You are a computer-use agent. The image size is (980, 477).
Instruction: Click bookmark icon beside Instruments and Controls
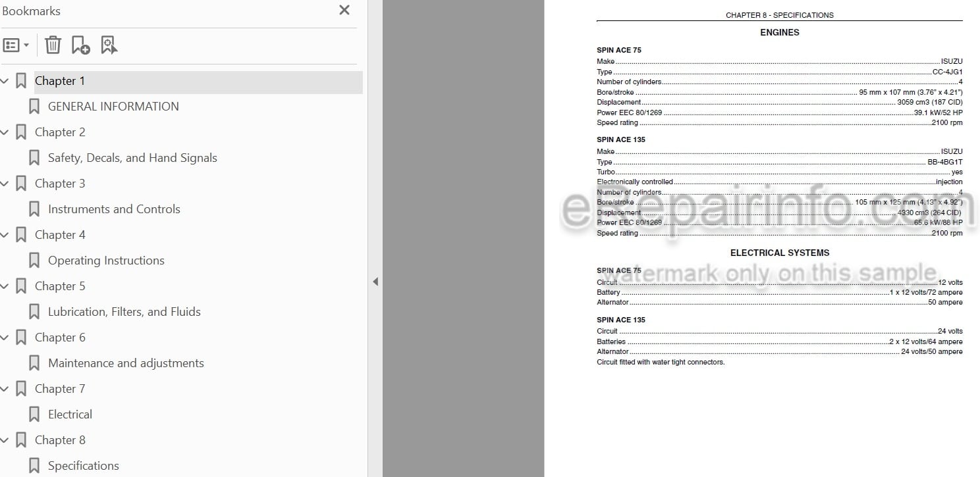pyautogui.click(x=34, y=209)
